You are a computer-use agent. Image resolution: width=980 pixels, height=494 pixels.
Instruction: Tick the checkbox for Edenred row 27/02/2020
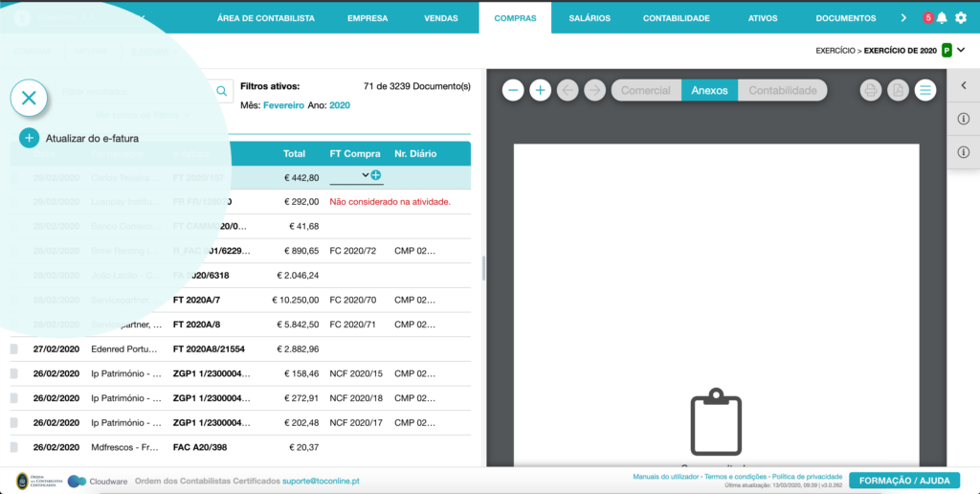14,348
